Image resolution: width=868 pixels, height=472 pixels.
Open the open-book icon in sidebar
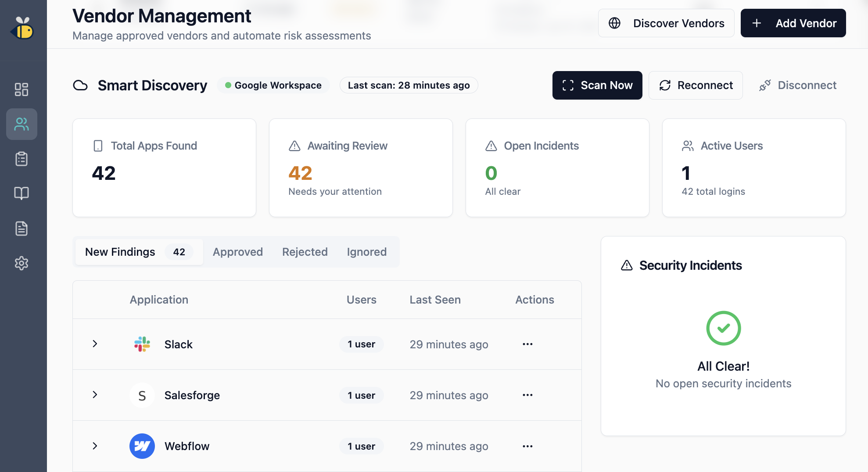click(x=22, y=193)
